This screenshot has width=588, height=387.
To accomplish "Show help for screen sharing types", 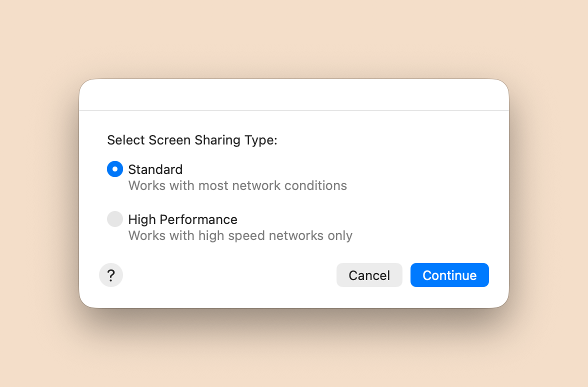I will point(111,275).
